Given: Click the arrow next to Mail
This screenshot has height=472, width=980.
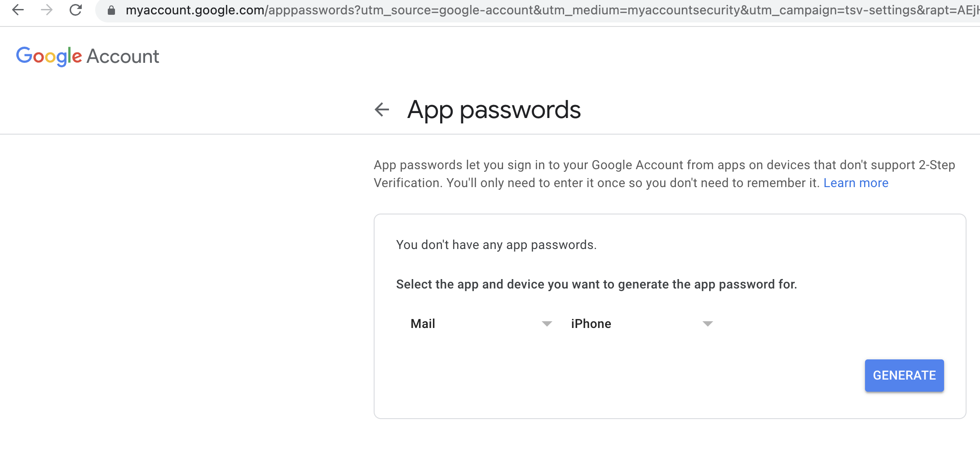Looking at the screenshot, I should 547,324.
